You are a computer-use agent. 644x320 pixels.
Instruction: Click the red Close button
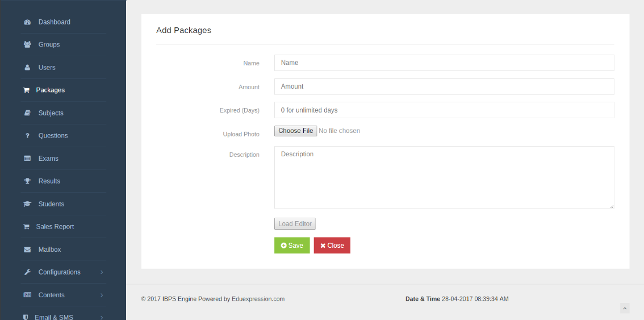(x=332, y=246)
